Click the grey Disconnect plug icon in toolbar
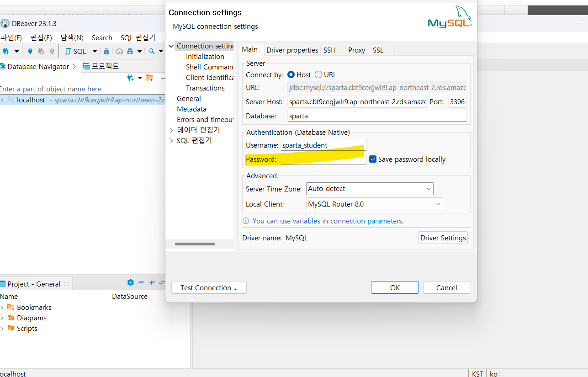 (x=52, y=51)
